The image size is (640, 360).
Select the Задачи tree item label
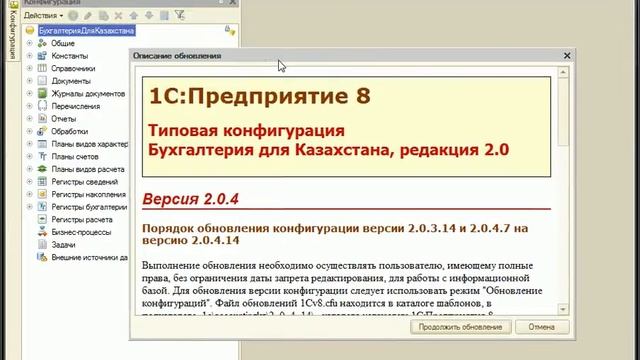pos(63,245)
